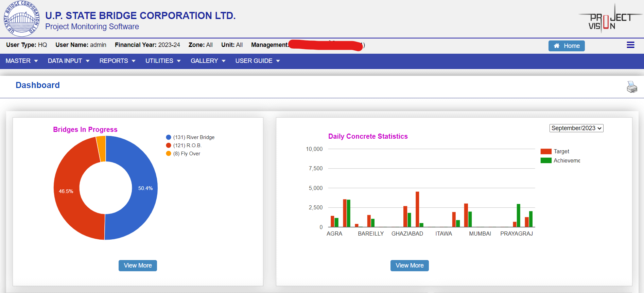644x293 pixels.
Task: Click the (131) River Bridge legend text
Action: [x=194, y=137]
